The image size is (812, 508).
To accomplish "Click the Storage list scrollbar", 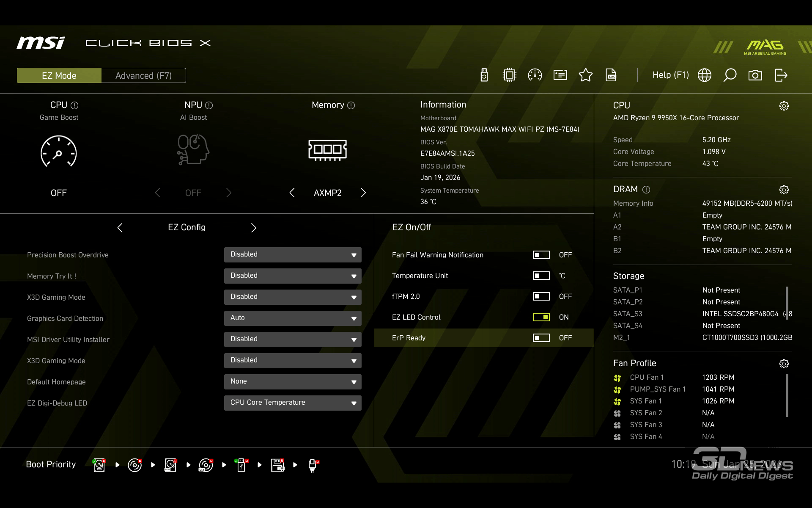I will (x=787, y=303).
